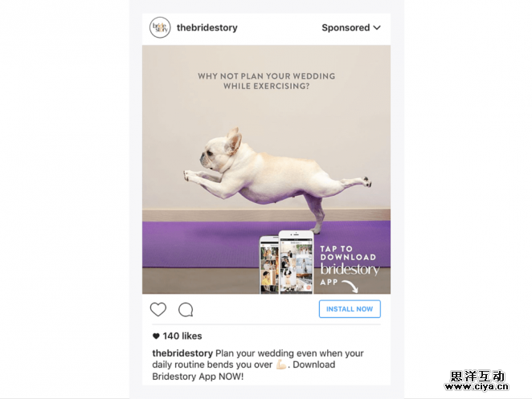Screen dimensions: 532x399
Task: Visit the www.ciya.cn watermark link
Action: coord(477,387)
